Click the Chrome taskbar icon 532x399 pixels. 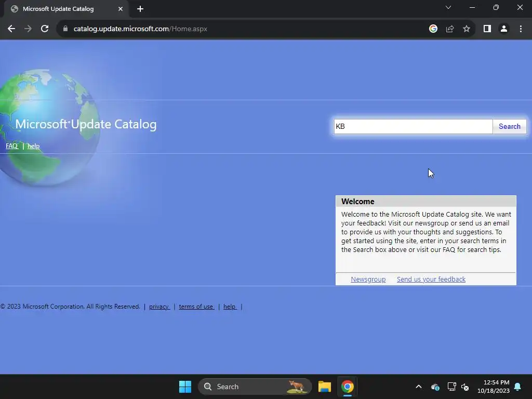(347, 387)
